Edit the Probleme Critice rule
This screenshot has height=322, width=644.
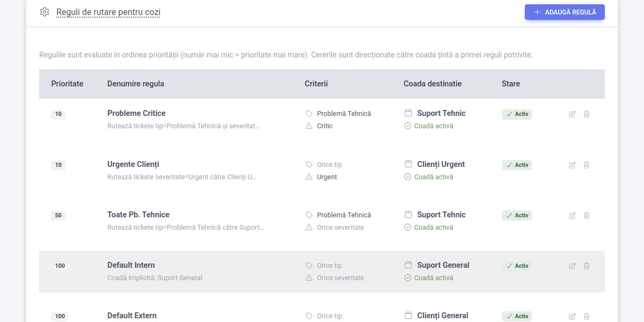(572, 114)
